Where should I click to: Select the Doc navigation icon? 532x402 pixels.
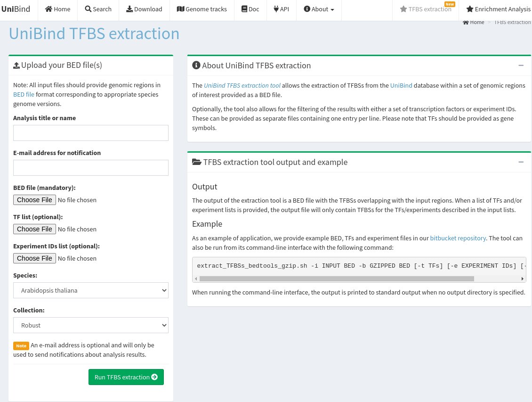[x=244, y=9]
